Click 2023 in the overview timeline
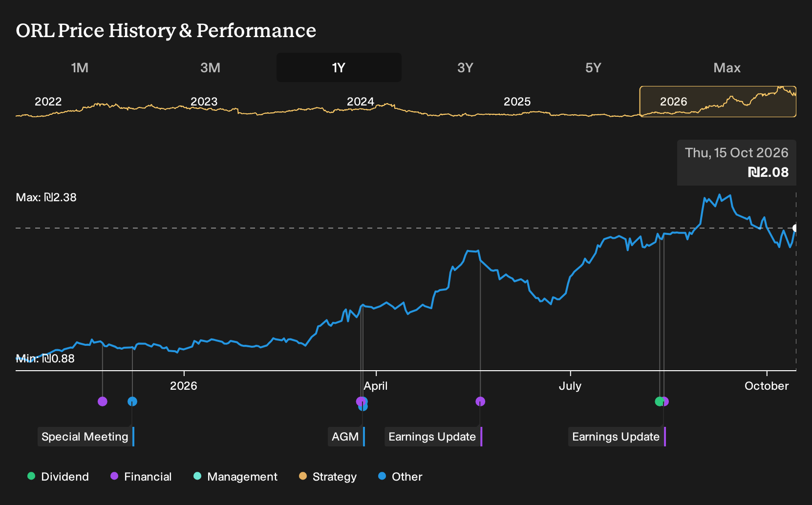 [x=204, y=102]
